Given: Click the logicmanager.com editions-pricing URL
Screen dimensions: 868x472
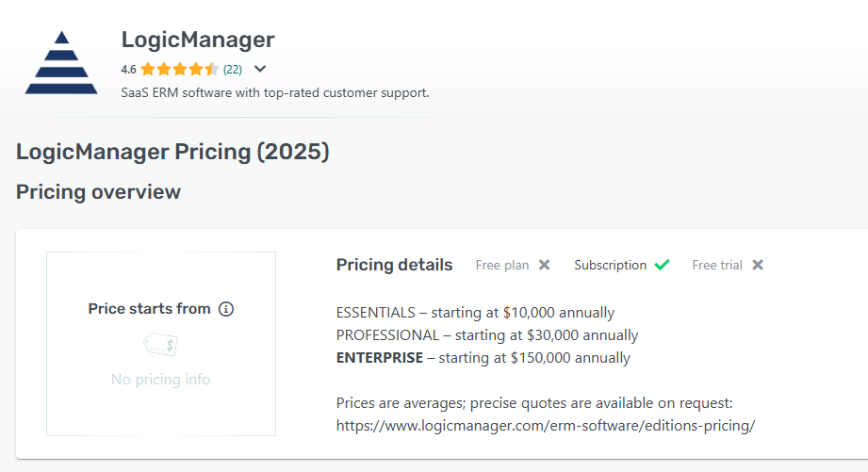Looking at the screenshot, I should (546, 426).
